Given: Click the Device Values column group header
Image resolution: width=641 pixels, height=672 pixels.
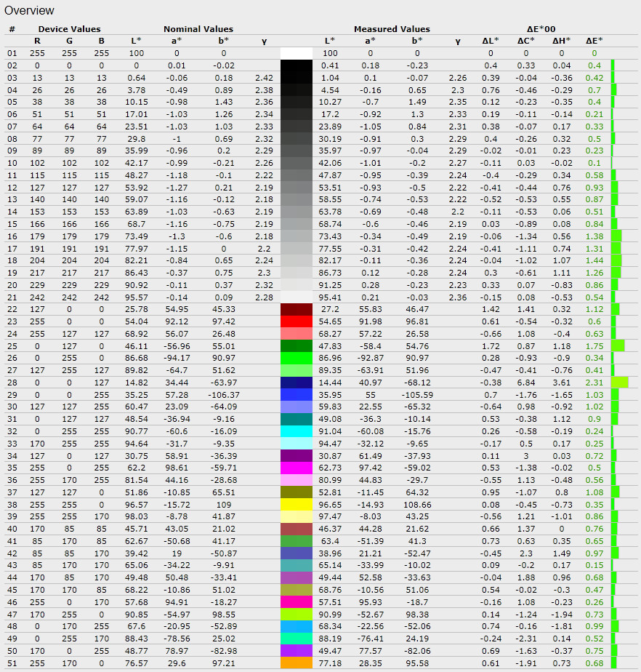Looking at the screenshot, I should [69, 29].
